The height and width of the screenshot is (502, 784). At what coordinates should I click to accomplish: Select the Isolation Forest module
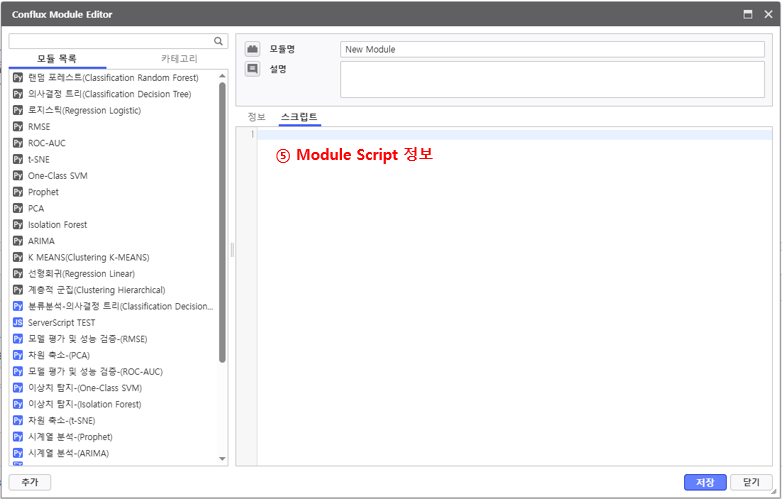point(57,225)
